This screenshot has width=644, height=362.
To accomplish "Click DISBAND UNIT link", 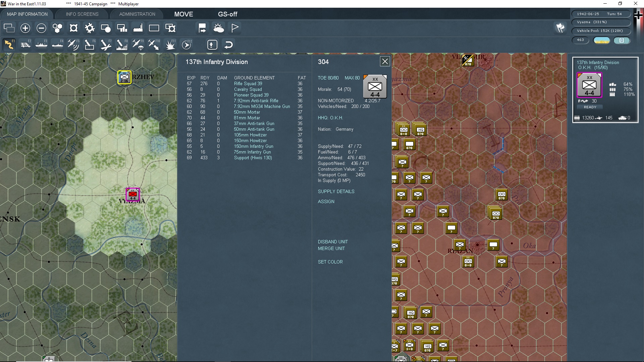I will pyautogui.click(x=333, y=242).
